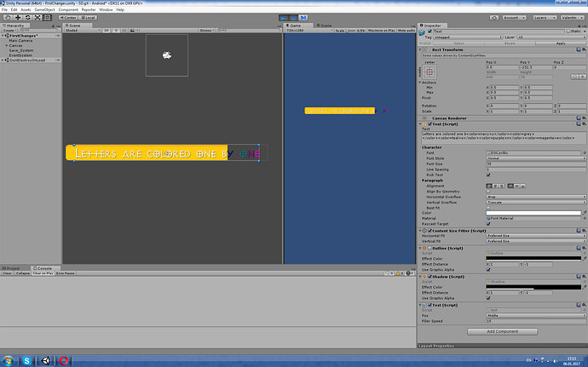Open the Pos dropdown set to Middle
Image resolution: width=588 pixels, height=367 pixels.
pos(536,316)
